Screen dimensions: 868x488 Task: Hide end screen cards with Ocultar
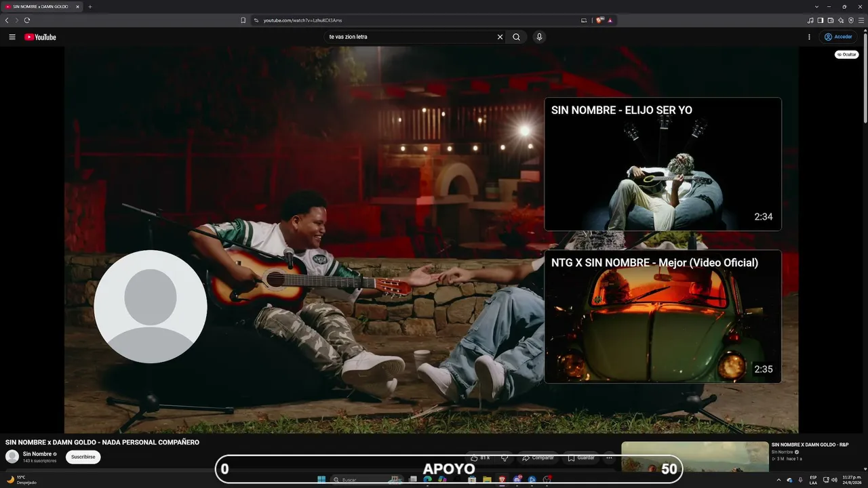coord(846,54)
